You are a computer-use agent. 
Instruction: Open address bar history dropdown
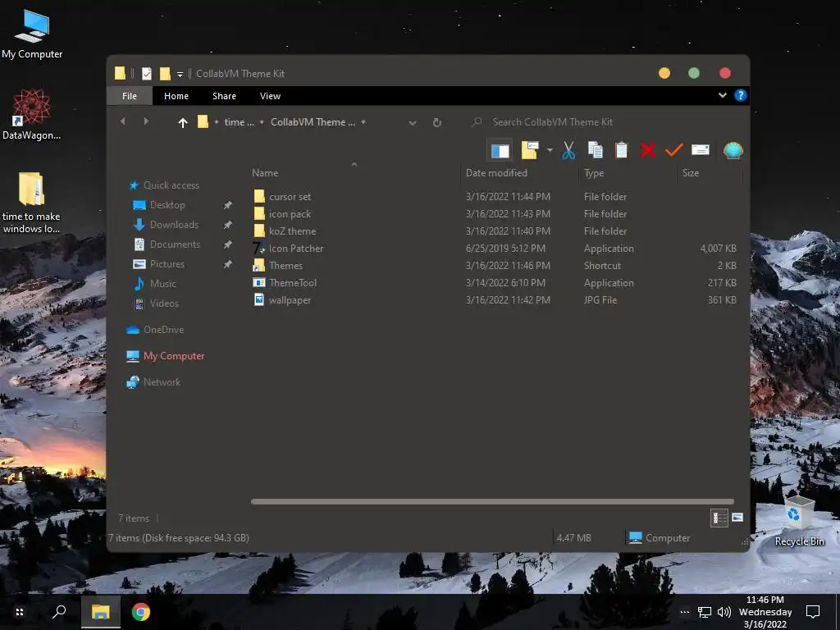pos(413,123)
